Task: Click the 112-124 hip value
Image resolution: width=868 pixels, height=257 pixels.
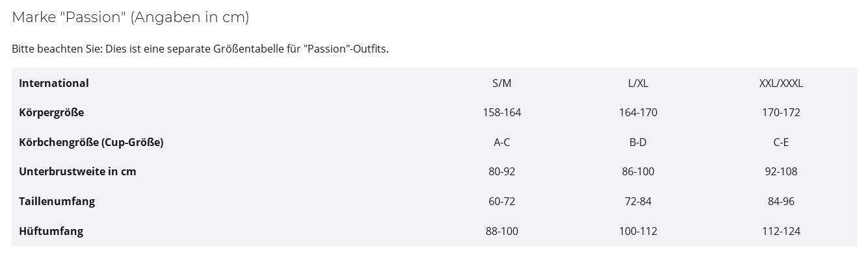Action: coord(781,231)
